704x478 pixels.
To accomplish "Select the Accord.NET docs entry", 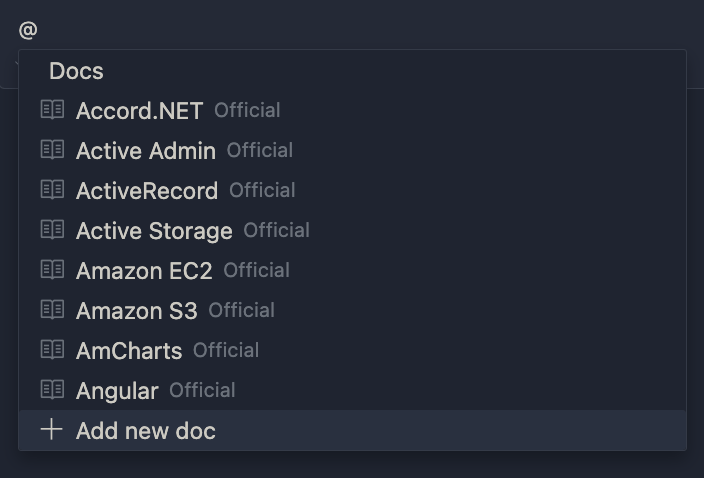I will (x=352, y=110).
